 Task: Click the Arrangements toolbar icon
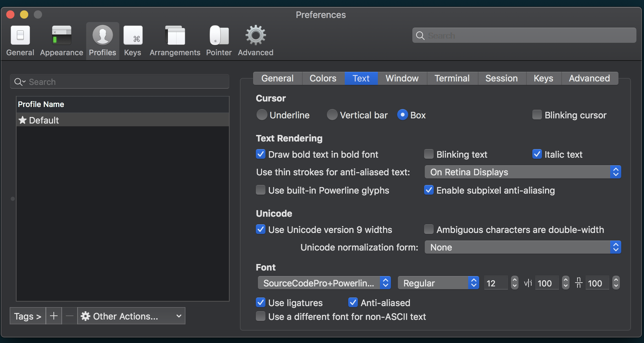[174, 40]
